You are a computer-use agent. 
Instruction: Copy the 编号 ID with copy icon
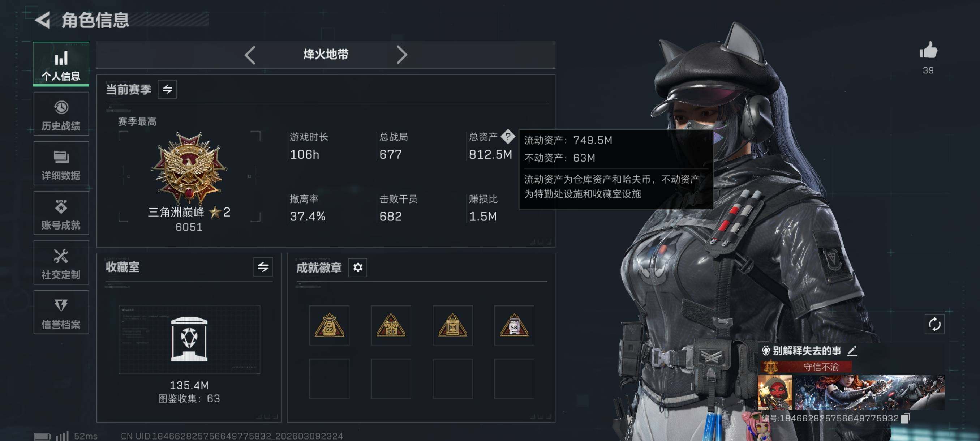pos(906,418)
